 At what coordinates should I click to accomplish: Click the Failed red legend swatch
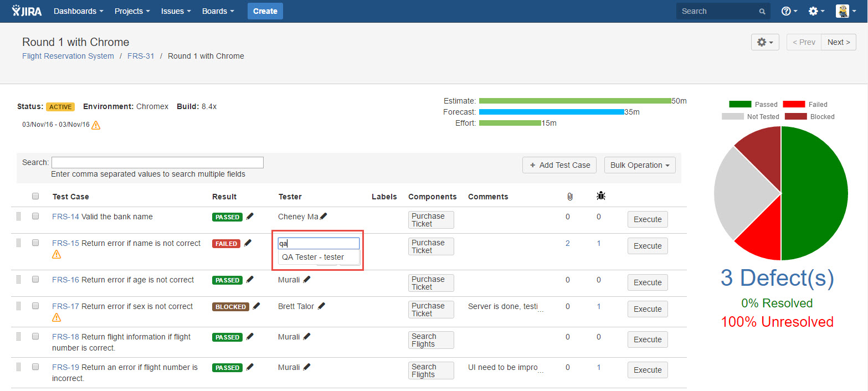click(793, 104)
